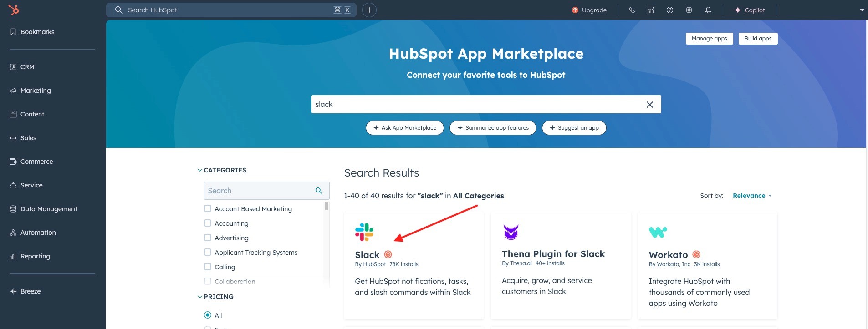Open the Relevance sort dropdown

pyautogui.click(x=752, y=196)
